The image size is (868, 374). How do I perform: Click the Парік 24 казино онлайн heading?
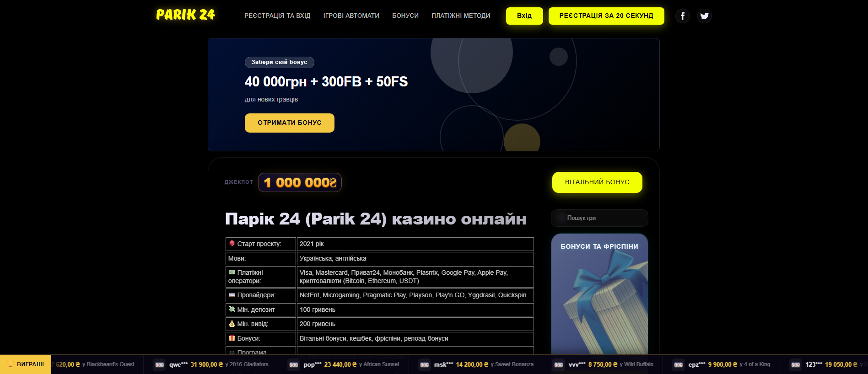click(x=376, y=219)
